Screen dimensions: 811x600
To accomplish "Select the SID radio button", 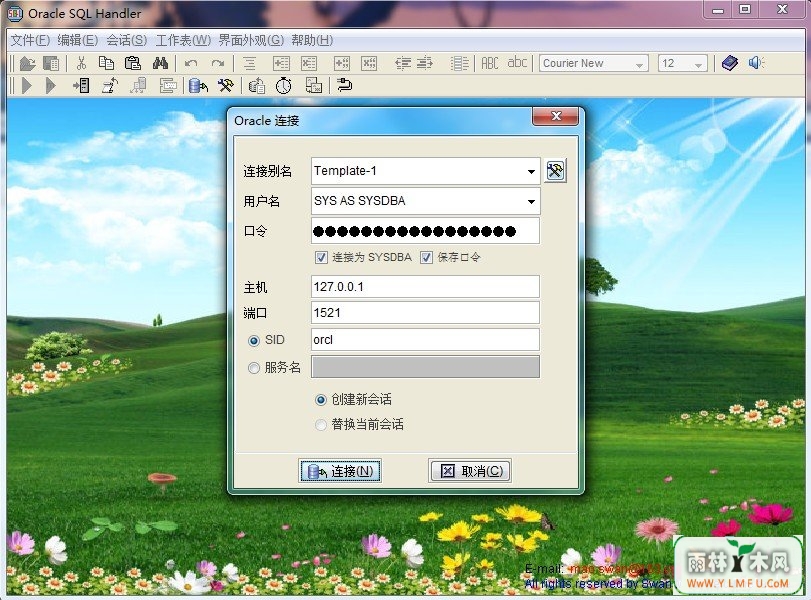I will (253, 340).
